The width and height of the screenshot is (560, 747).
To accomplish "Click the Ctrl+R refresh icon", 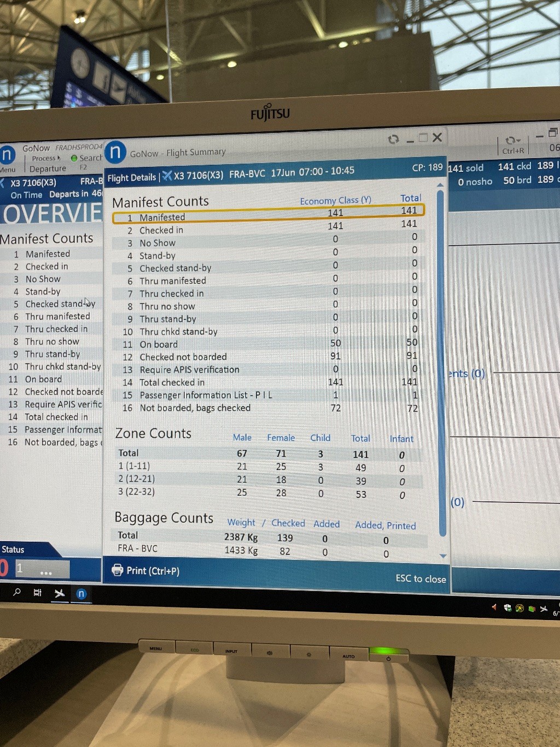I will [x=512, y=141].
